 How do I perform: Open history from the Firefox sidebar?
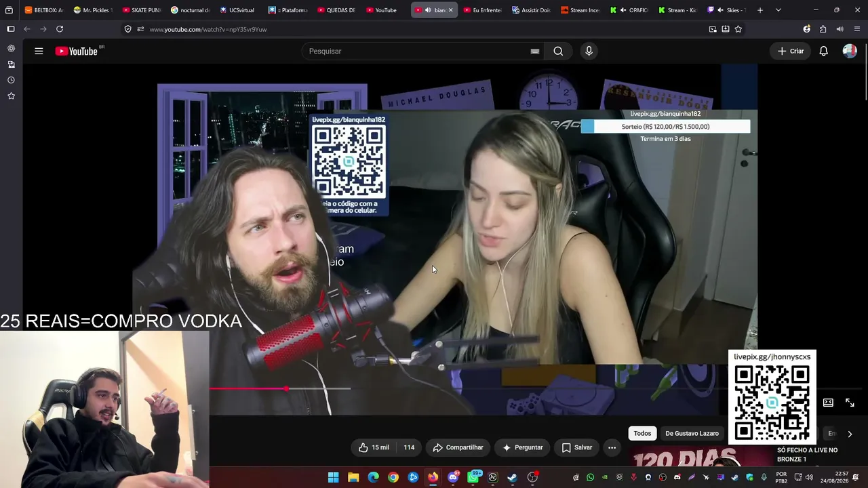pos(11,80)
